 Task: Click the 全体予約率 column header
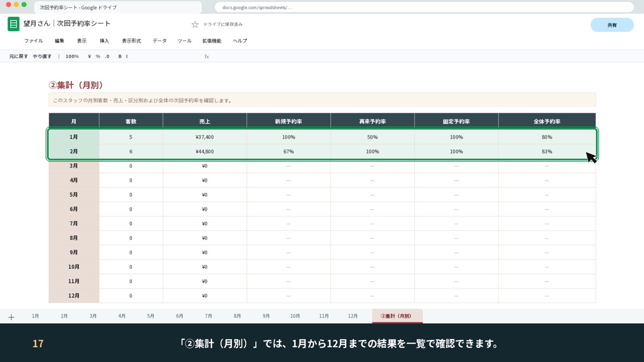[x=547, y=121]
